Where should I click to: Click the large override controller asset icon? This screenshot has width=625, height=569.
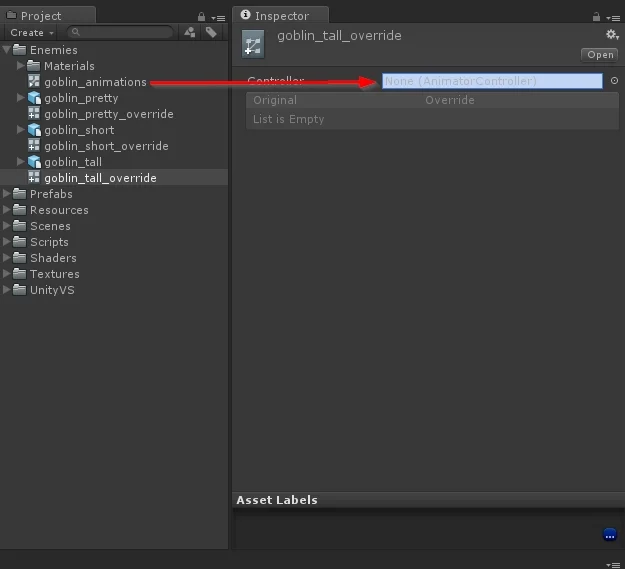click(253, 44)
